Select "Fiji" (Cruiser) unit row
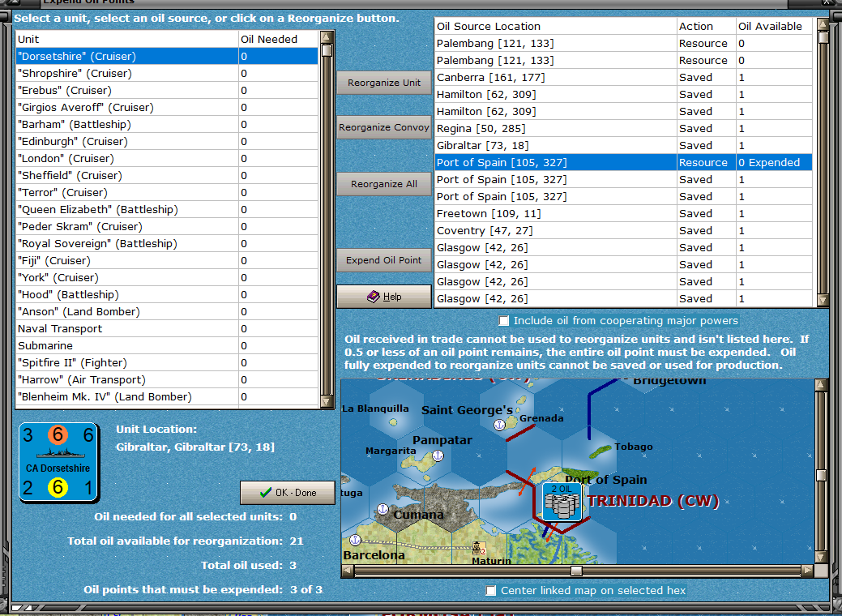This screenshot has height=616, width=842. pos(167,260)
